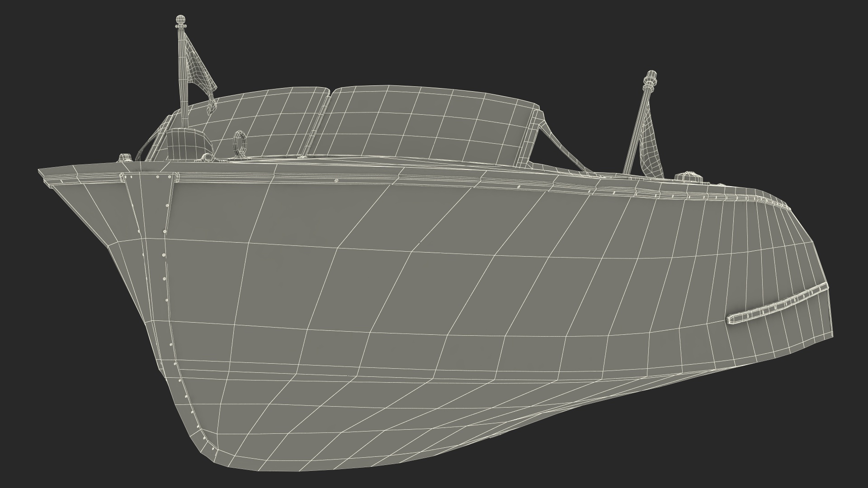Click the short trim strip near the stern
The height and width of the screenshot is (488, 868).
click(777, 304)
